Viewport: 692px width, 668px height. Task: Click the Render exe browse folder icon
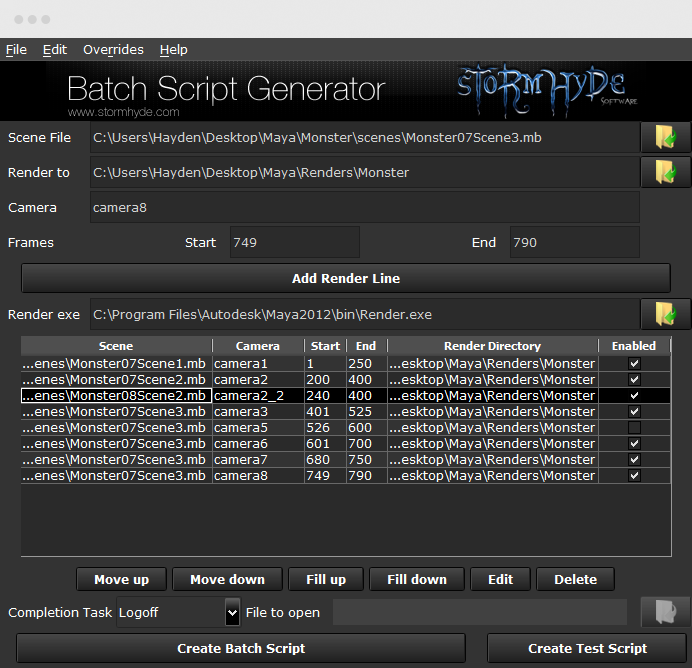click(x=665, y=314)
